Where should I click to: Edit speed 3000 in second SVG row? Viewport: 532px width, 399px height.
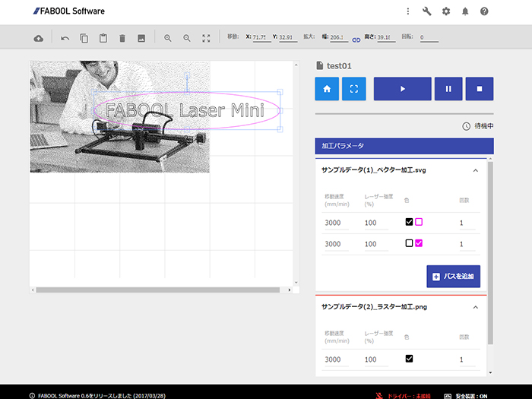point(335,244)
